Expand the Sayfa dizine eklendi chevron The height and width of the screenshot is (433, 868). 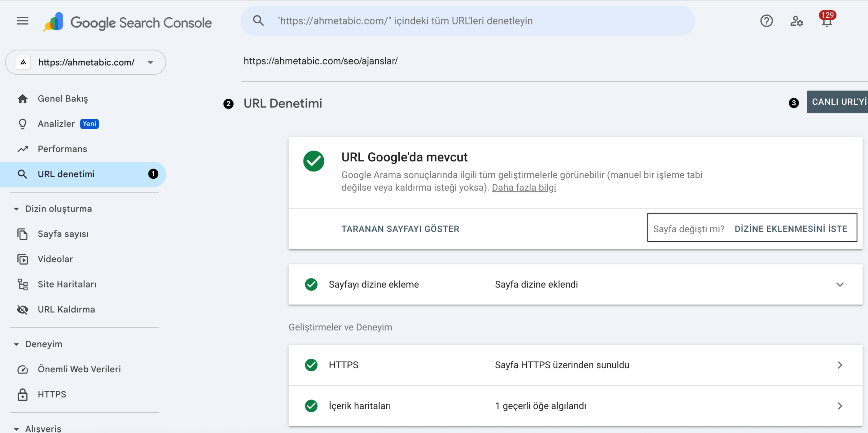840,284
